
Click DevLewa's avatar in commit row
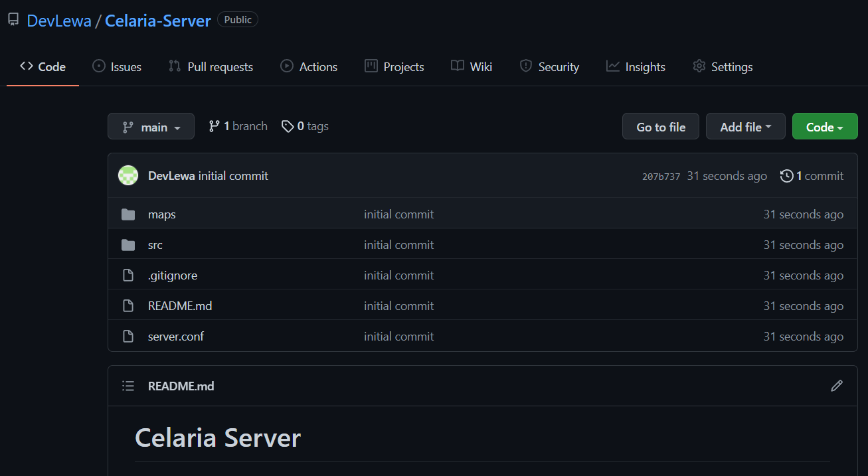(128, 176)
